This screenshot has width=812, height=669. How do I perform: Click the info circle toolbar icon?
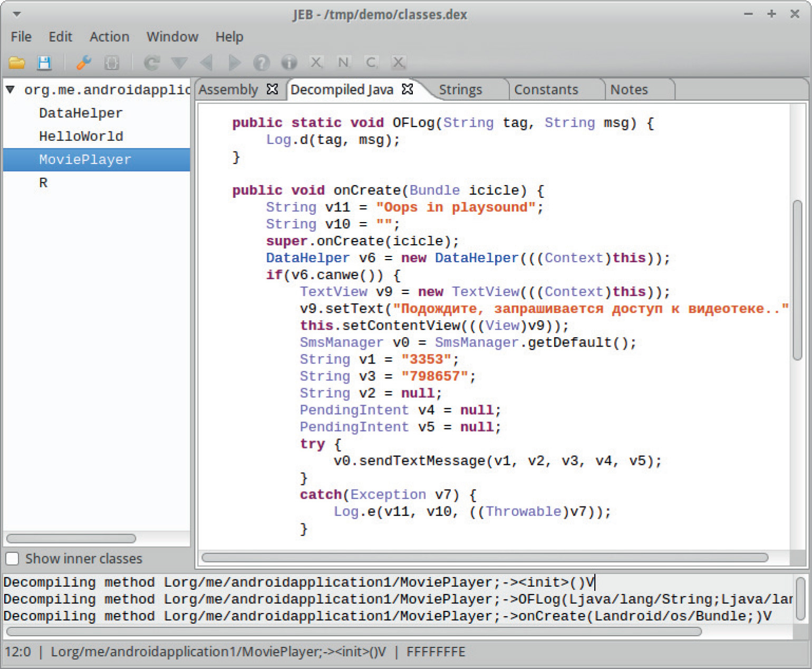[288, 63]
